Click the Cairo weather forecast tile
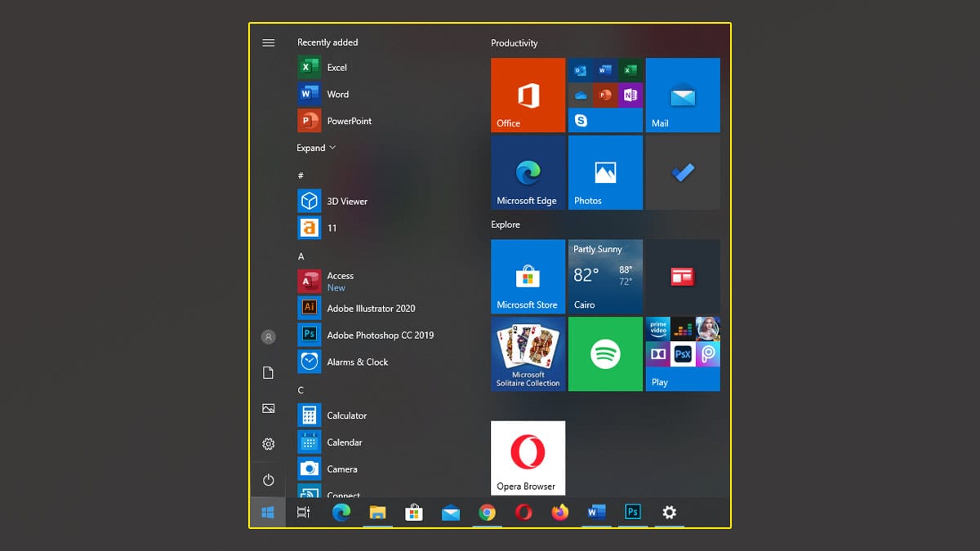Screen dimensions: 980x551 coord(604,277)
